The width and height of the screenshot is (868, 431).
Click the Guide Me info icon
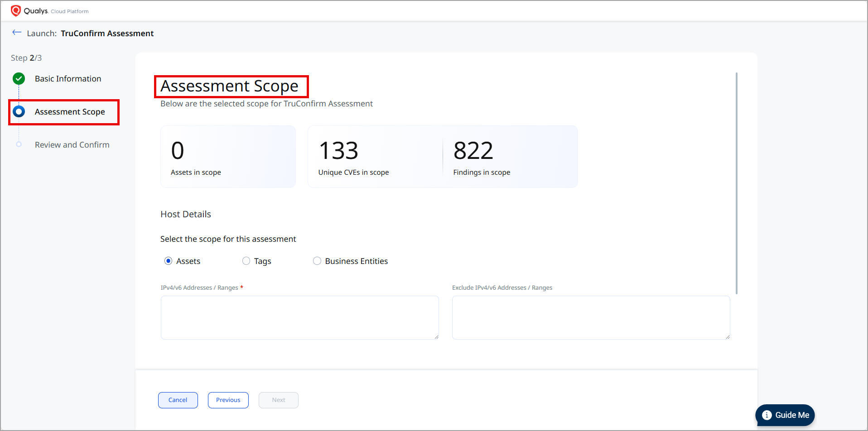(x=767, y=415)
